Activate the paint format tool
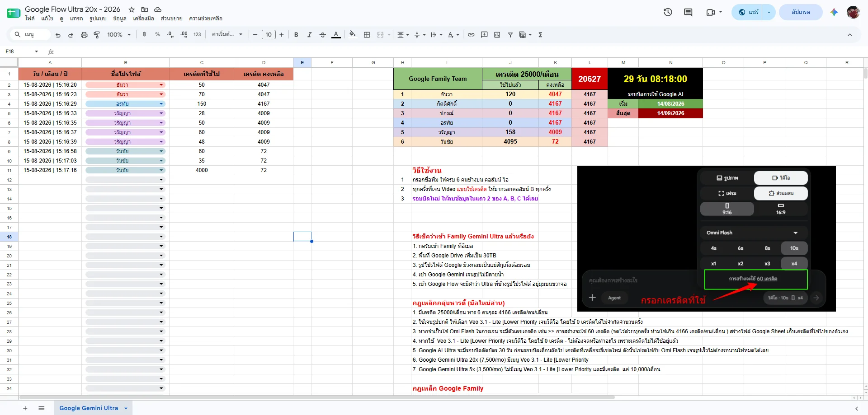The width and height of the screenshot is (868, 415). click(97, 35)
